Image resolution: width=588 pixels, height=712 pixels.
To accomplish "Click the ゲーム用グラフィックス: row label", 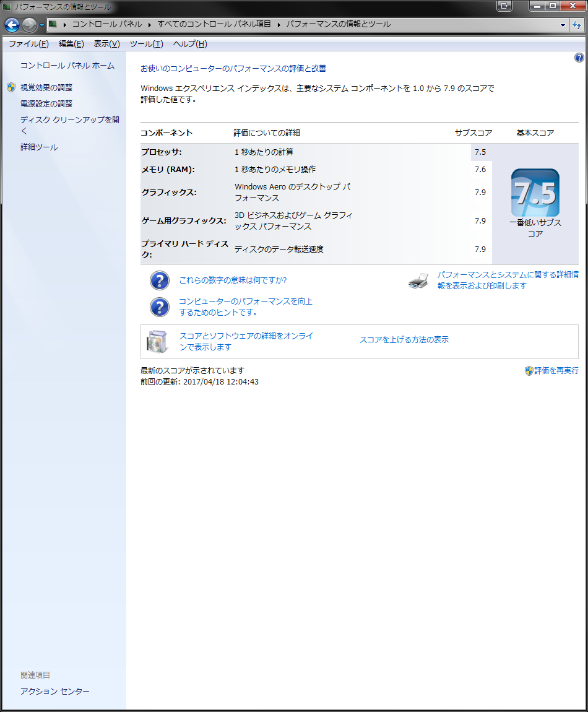I will (183, 221).
